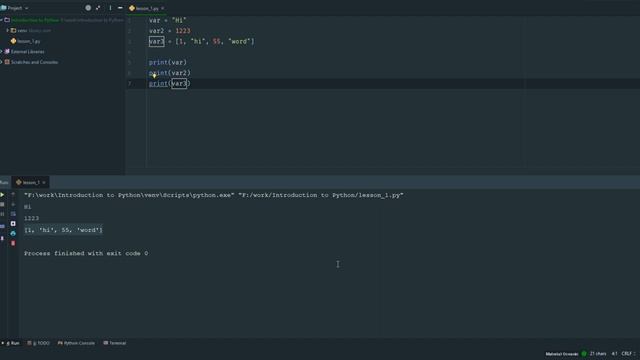Expand External Libraries node

(2, 51)
